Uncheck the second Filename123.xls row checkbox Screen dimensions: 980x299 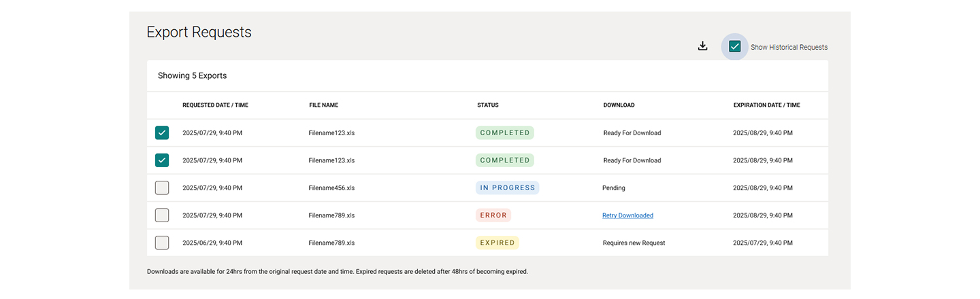coord(162,160)
